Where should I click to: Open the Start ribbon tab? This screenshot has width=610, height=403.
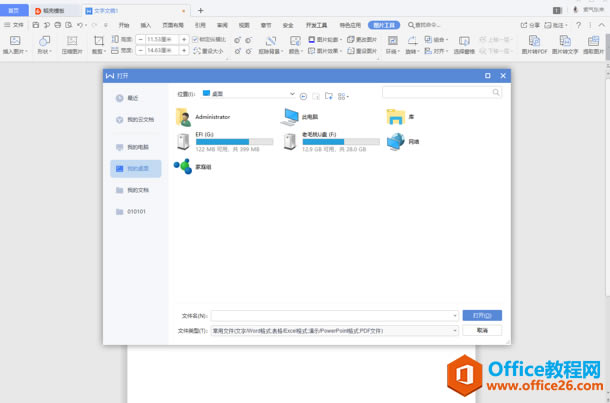point(124,25)
